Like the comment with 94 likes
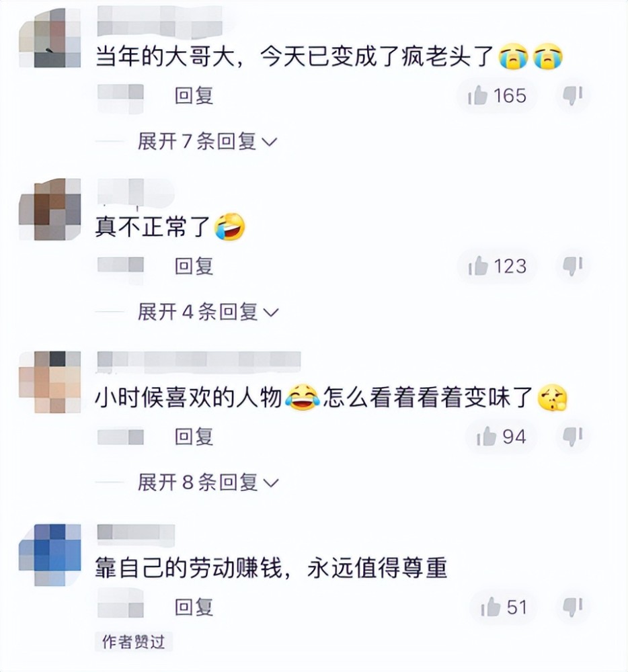This screenshot has width=628, height=672. (501, 437)
